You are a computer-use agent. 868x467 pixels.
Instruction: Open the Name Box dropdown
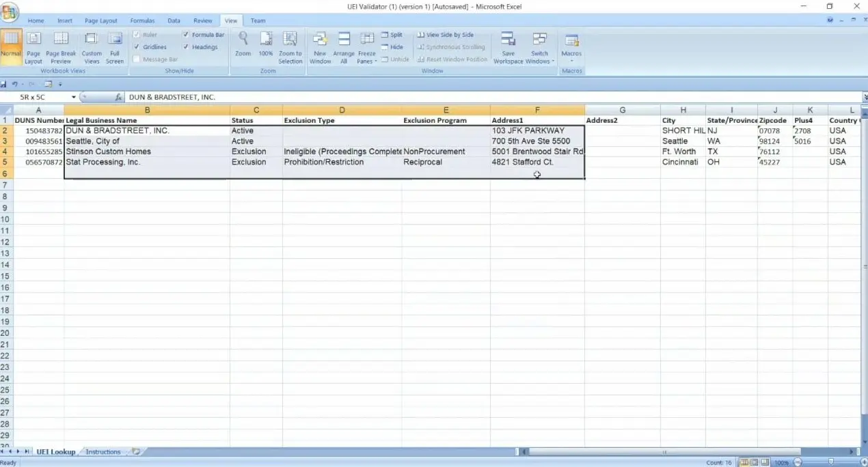coord(73,98)
